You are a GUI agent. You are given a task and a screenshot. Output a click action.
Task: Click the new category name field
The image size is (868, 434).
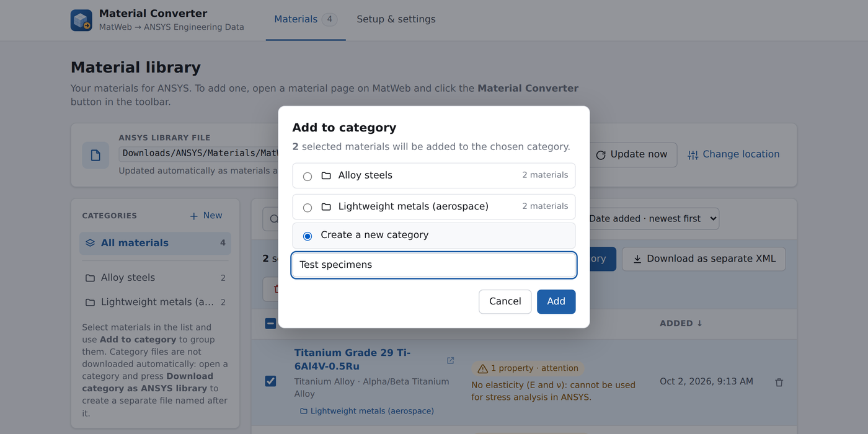434,265
